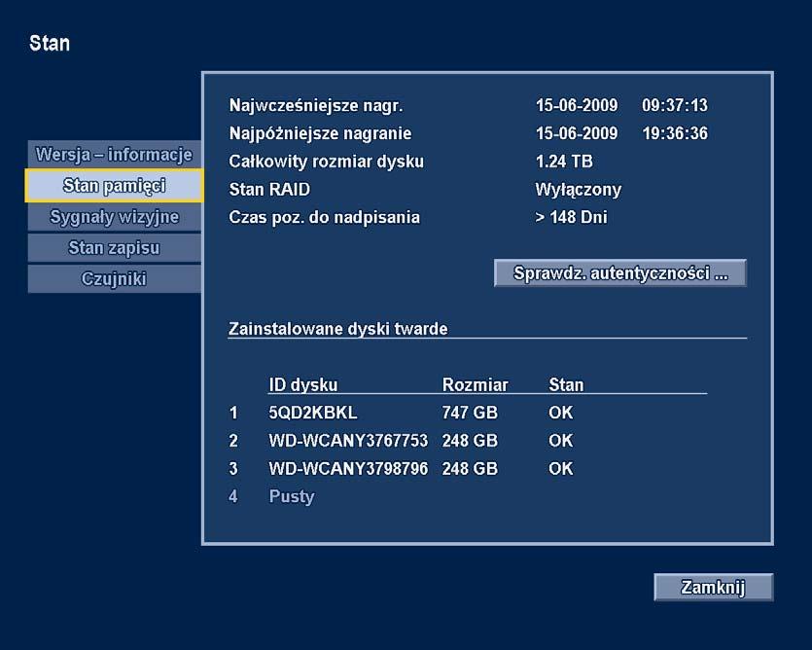Click the Całkowity rozmiar dysku label

[326, 162]
